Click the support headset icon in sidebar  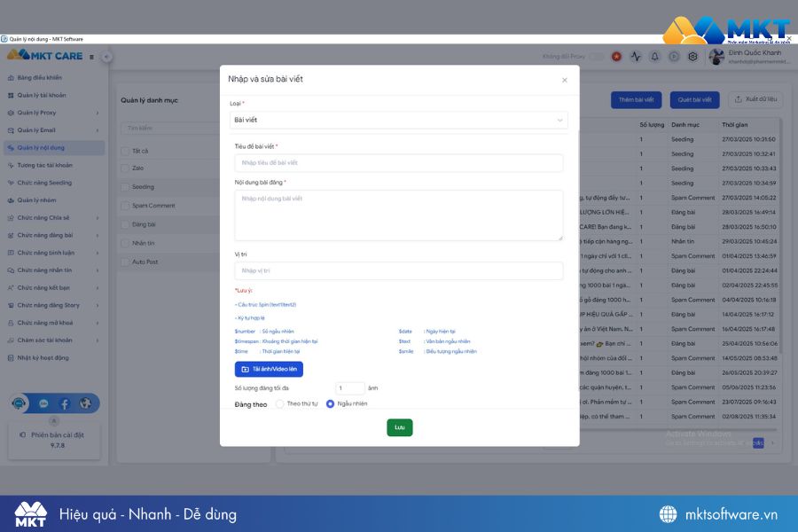click(x=19, y=403)
